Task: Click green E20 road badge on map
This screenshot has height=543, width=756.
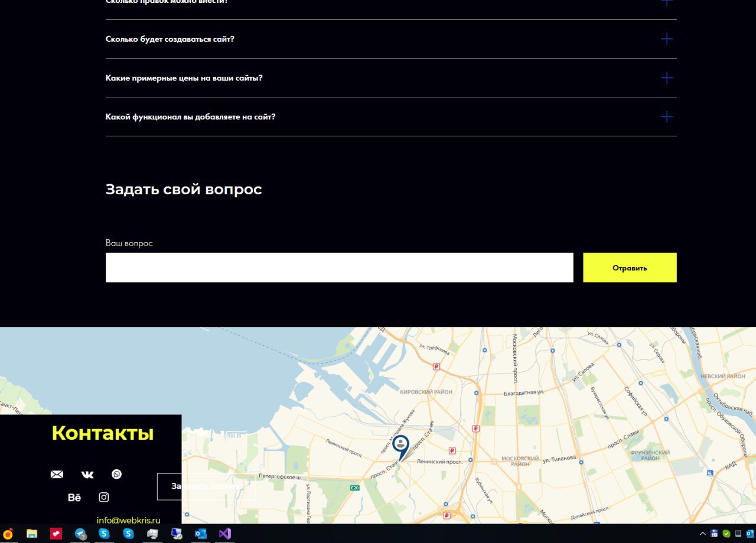Action: (355, 488)
